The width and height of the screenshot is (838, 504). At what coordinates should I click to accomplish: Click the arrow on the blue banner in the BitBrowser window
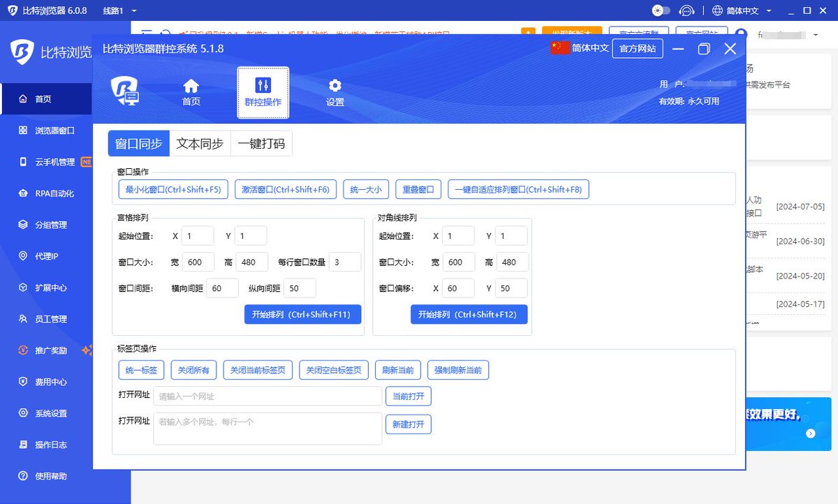pos(810,433)
